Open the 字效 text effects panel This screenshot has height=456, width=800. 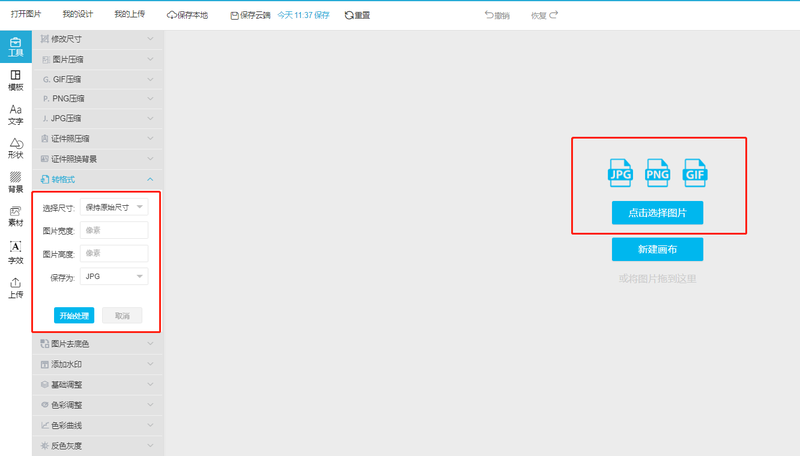coord(16,252)
